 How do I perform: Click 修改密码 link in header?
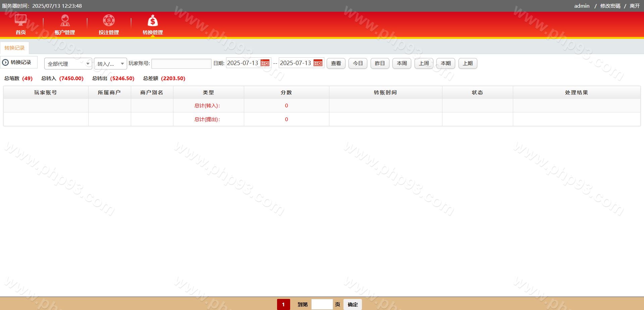pos(610,6)
